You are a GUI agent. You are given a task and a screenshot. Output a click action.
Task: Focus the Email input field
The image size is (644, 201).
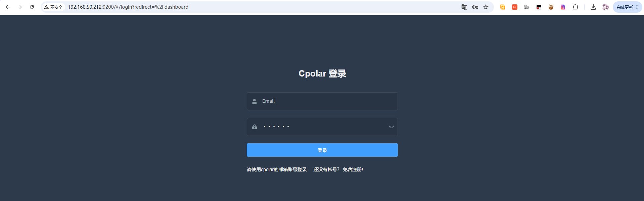coord(322,101)
